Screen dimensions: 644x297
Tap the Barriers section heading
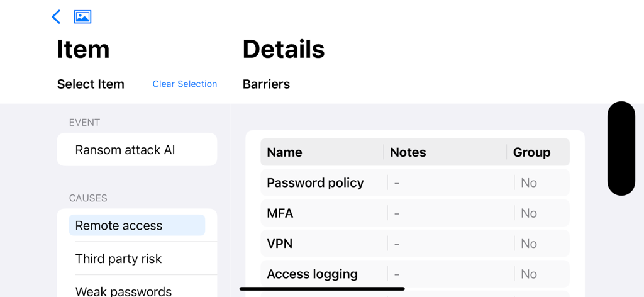(266, 84)
